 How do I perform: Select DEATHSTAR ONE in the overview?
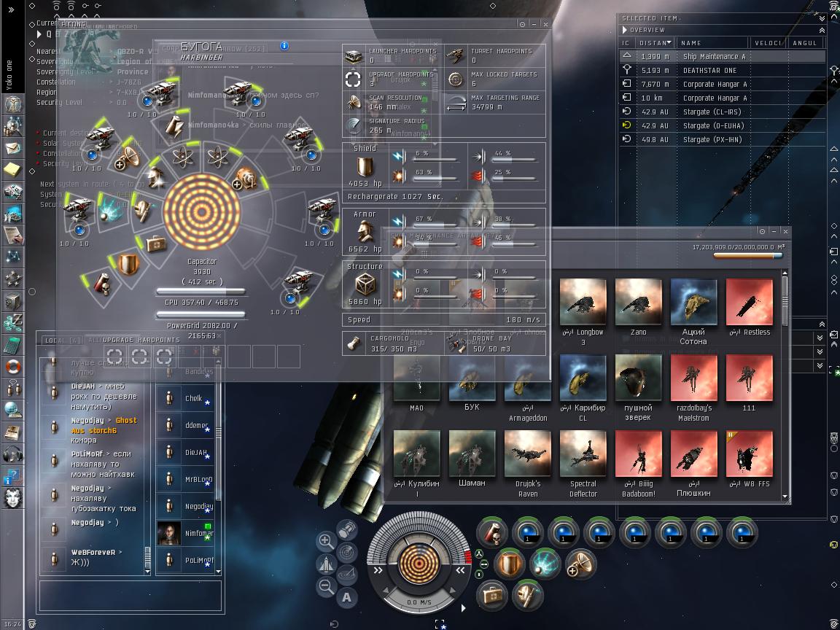pos(722,70)
